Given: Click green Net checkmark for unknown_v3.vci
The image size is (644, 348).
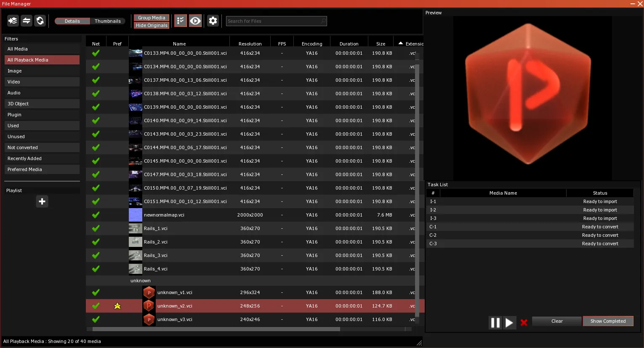Looking at the screenshot, I should pyautogui.click(x=96, y=319).
